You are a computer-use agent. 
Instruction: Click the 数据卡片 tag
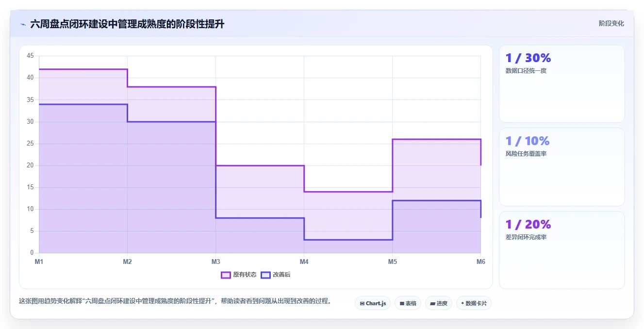pyautogui.click(x=474, y=303)
